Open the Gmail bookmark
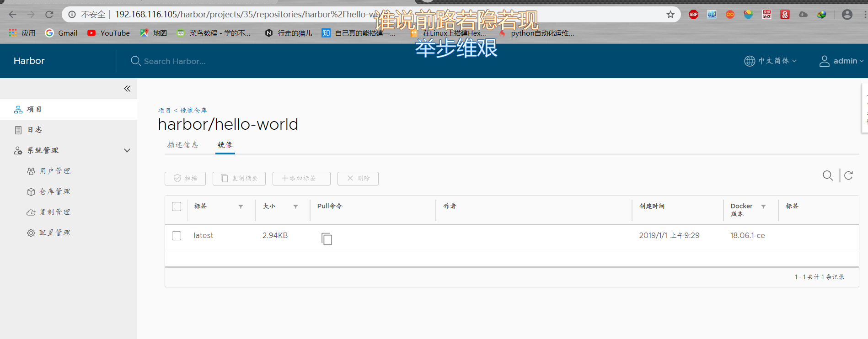This screenshot has width=868, height=339. pyautogui.click(x=61, y=33)
